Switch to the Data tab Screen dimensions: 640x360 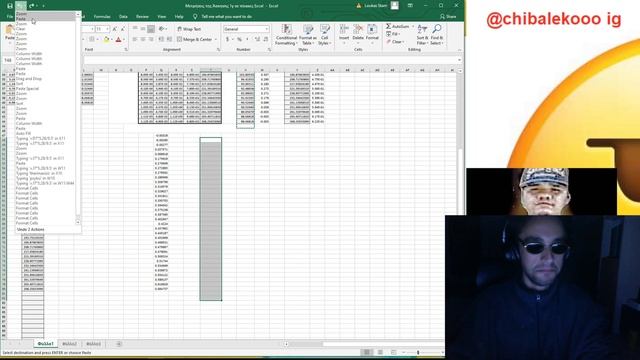pyautogui.click(x=123, y=17)
